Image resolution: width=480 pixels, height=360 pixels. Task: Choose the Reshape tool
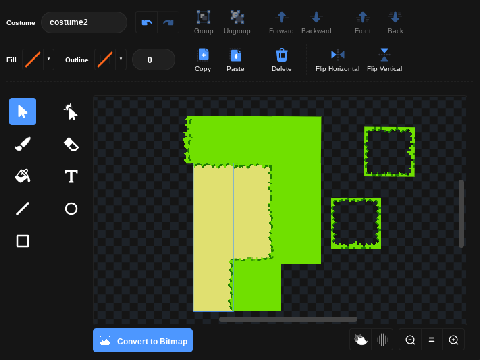[71, 111]
